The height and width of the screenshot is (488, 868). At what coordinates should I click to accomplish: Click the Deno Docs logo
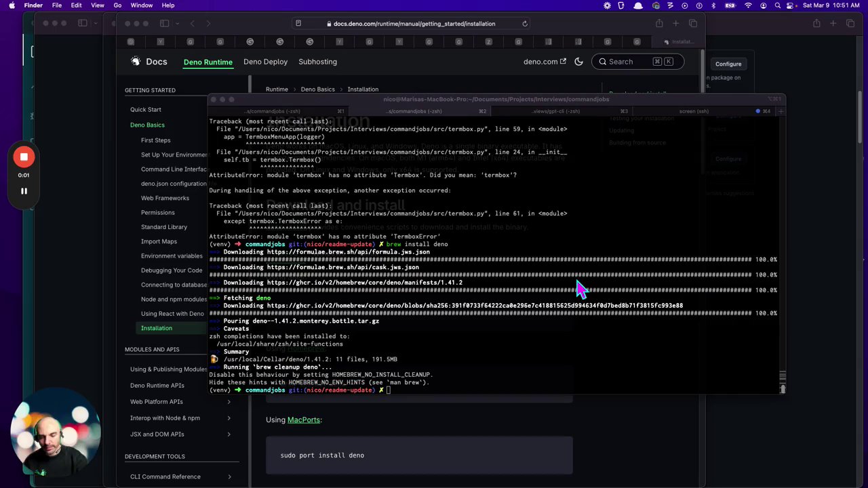(149, 62)
